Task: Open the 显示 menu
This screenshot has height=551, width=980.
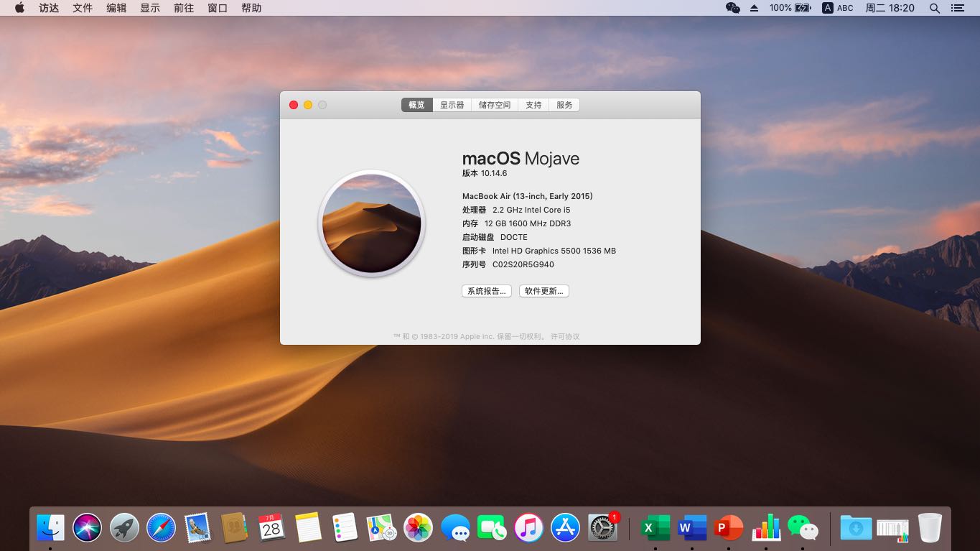Action: point(150,8)
